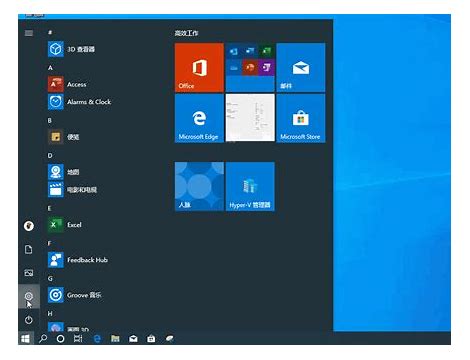Launch Excel from the app list

click(x=56, y=225)
